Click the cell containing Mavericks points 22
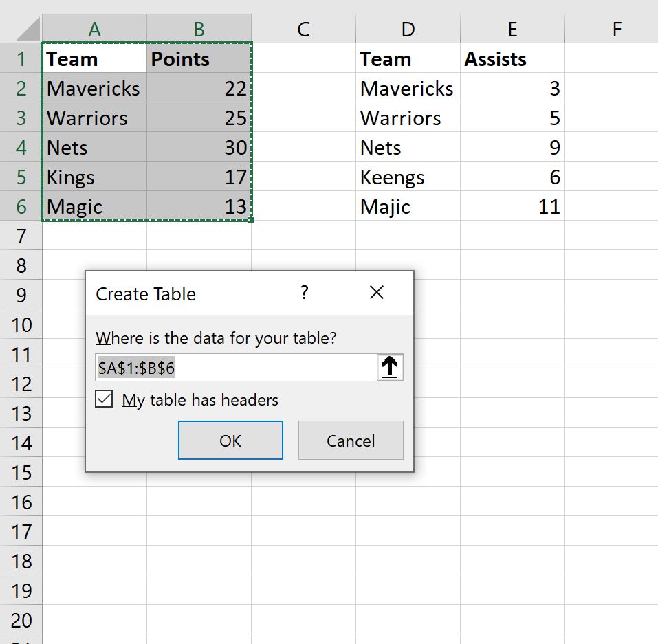Viewport: 658px width, 644px height. pyautogui.click(x=198, y=88)
